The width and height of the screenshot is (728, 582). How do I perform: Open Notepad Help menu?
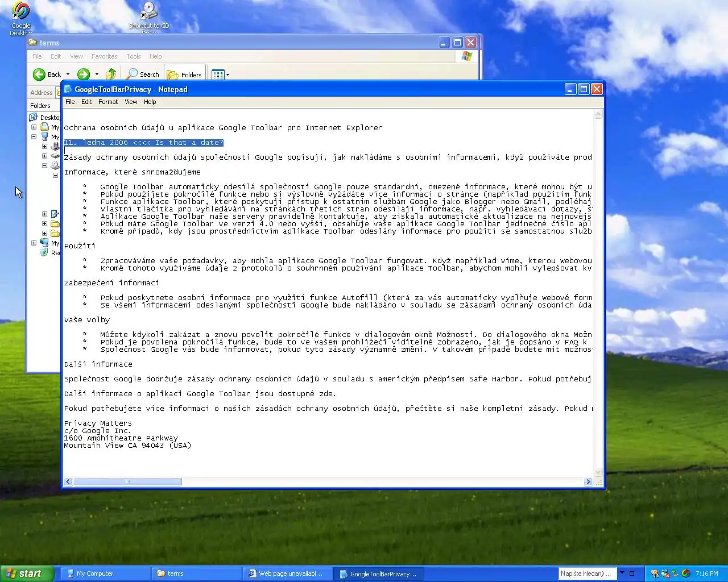pyautogui.click(x=150, y=102)
